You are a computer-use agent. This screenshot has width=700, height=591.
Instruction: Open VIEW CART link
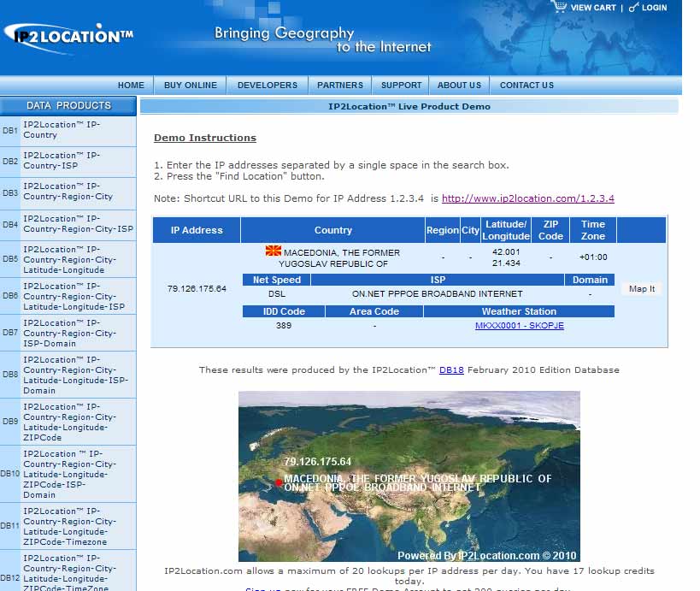click(x=593, y=8)
